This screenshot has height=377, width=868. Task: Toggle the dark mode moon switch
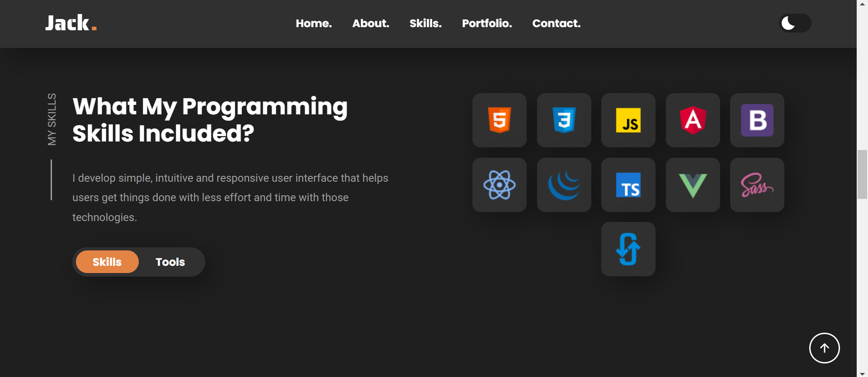tap(795, 23)
